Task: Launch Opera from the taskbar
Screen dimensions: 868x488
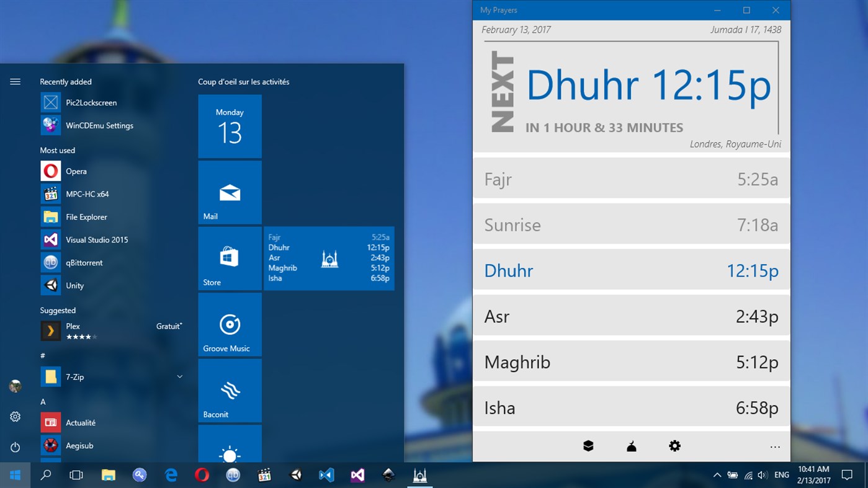Action: [x=202, y=474]
